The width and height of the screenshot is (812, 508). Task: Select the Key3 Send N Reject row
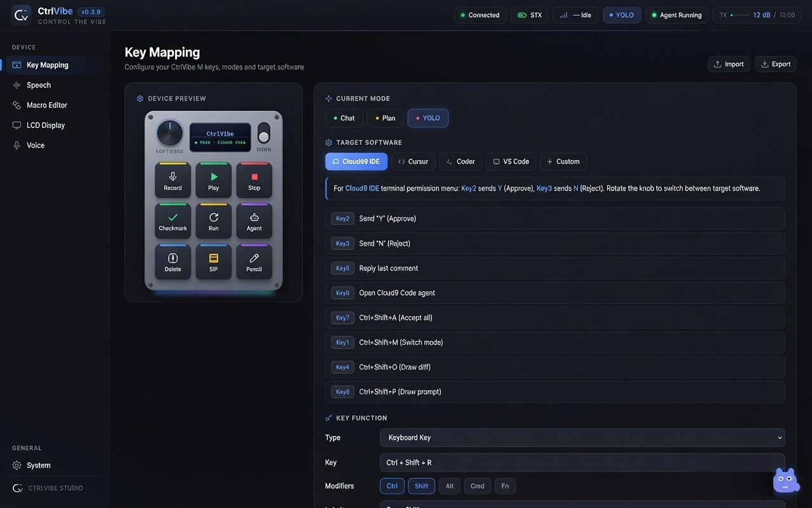pos(555,243)
